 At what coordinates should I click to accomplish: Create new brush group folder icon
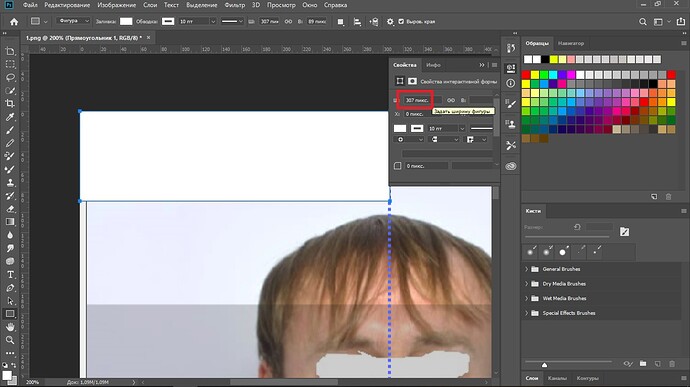tap(643, 364)
